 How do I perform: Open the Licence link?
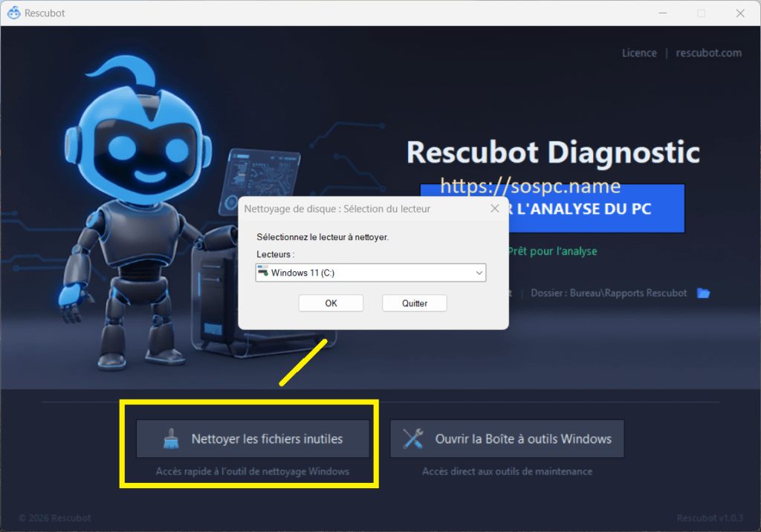point(639,53)
